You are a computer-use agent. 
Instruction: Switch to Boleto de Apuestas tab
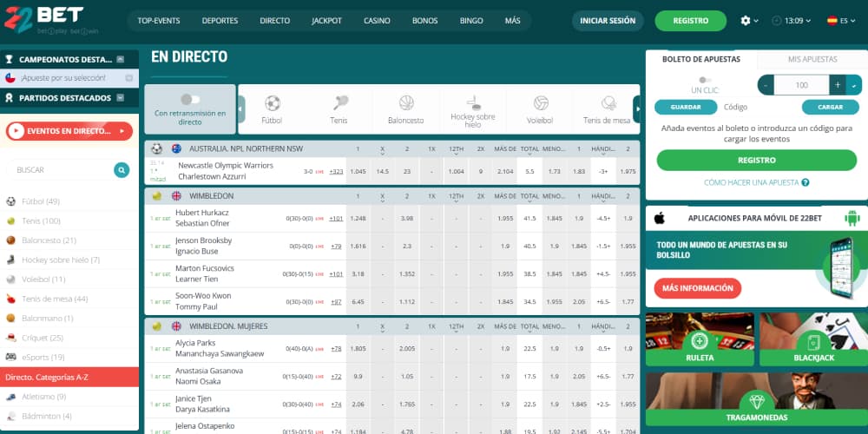[700, 59]
